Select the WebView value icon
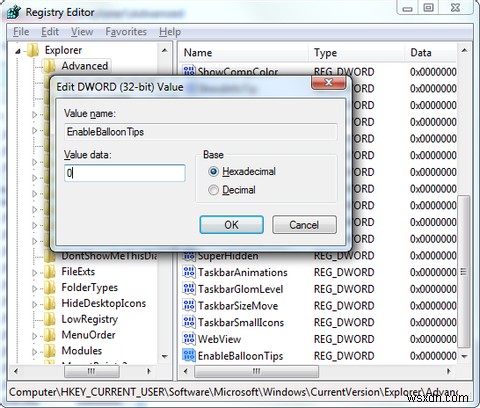Viewport: 480px width, 408px height. [189, 339]
